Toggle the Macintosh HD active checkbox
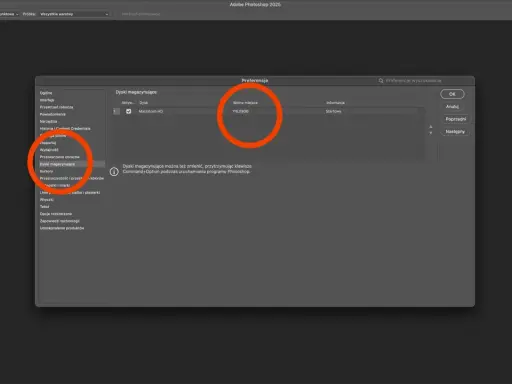This screenshot has height=384, width=512. (129, 111)
